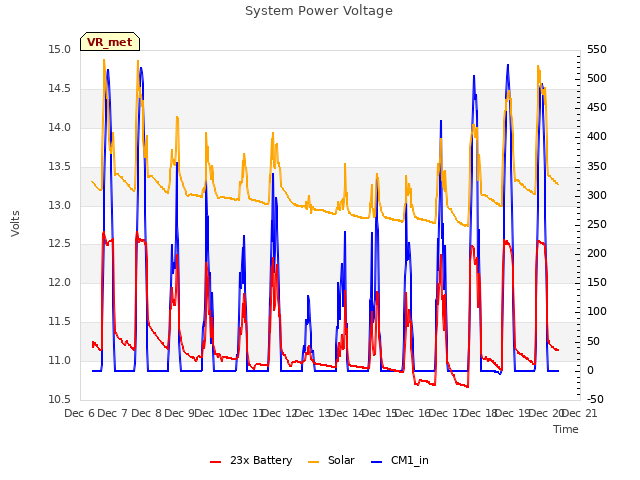
Task: Click the Volts y-axis label
Action: click(16, 224)
